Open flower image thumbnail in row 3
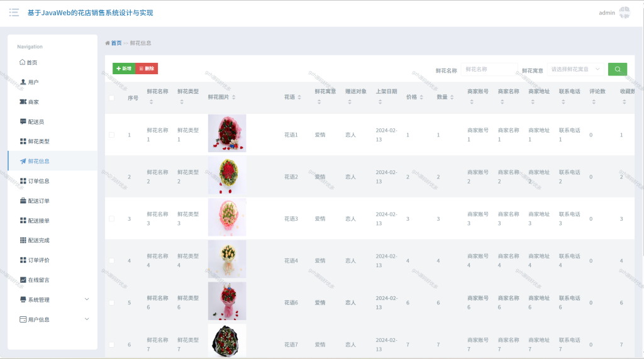 point(227,218)
